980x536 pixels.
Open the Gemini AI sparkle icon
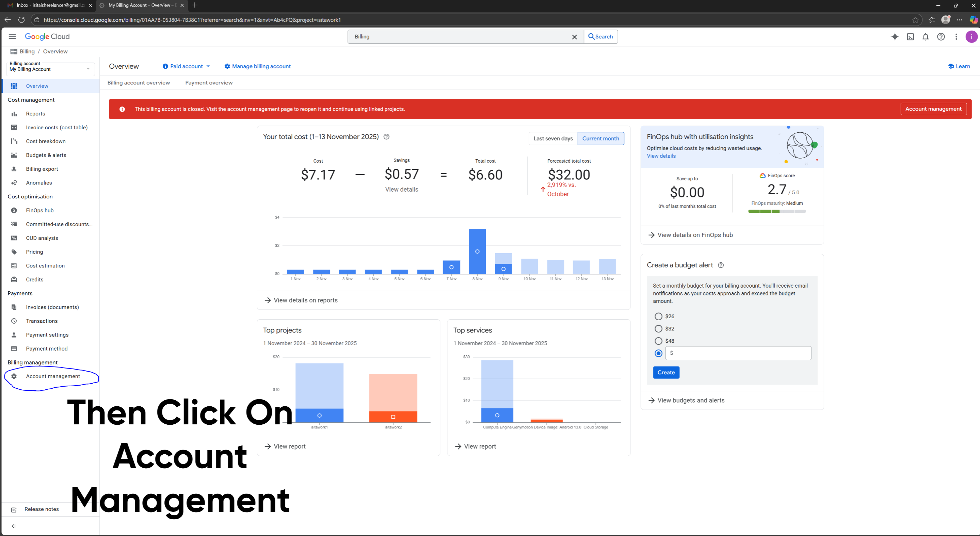click(x=895, y=36)
